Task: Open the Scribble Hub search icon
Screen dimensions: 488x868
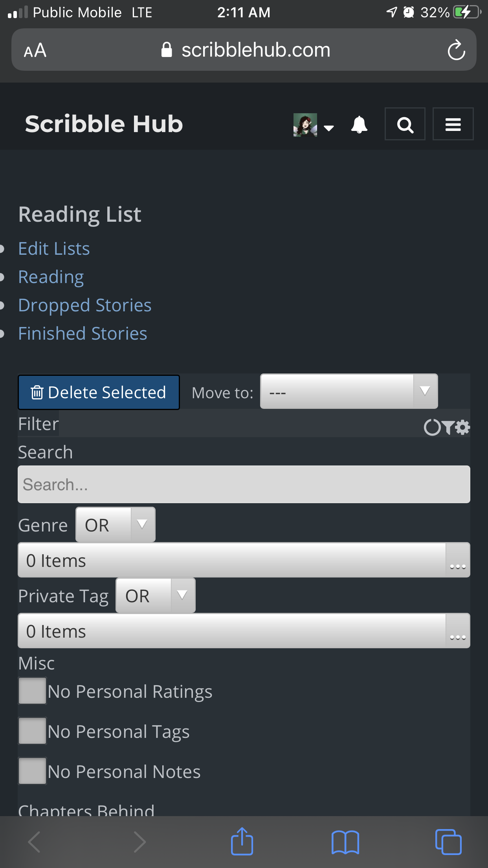Action: click(405, 124)
